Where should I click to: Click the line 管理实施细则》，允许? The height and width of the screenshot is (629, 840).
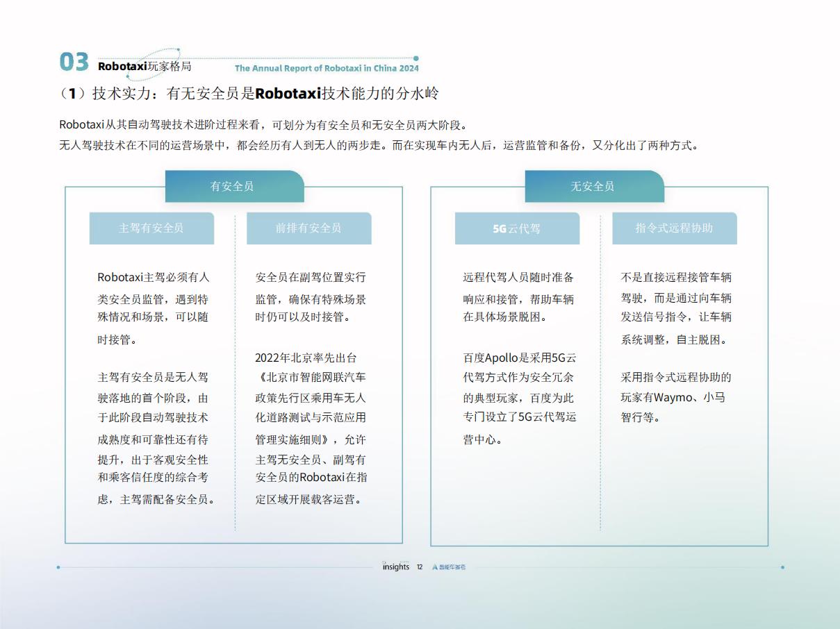click(311, 440)
